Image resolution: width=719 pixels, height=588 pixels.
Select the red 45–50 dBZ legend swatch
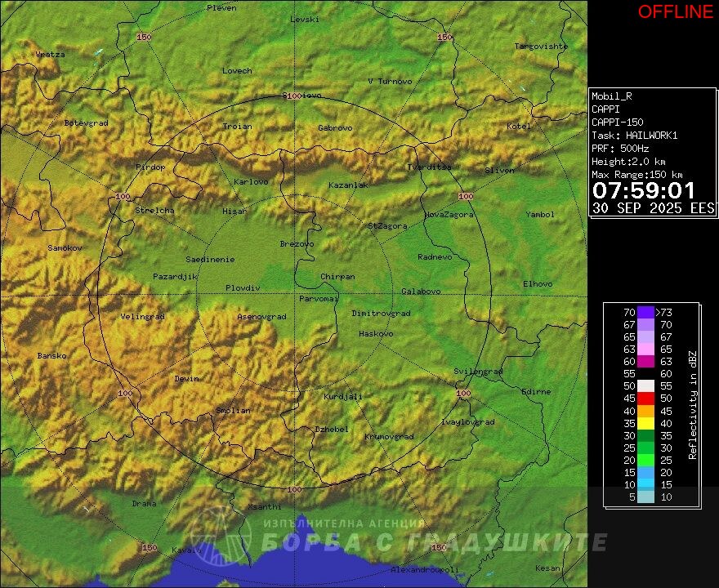(646, 398)
